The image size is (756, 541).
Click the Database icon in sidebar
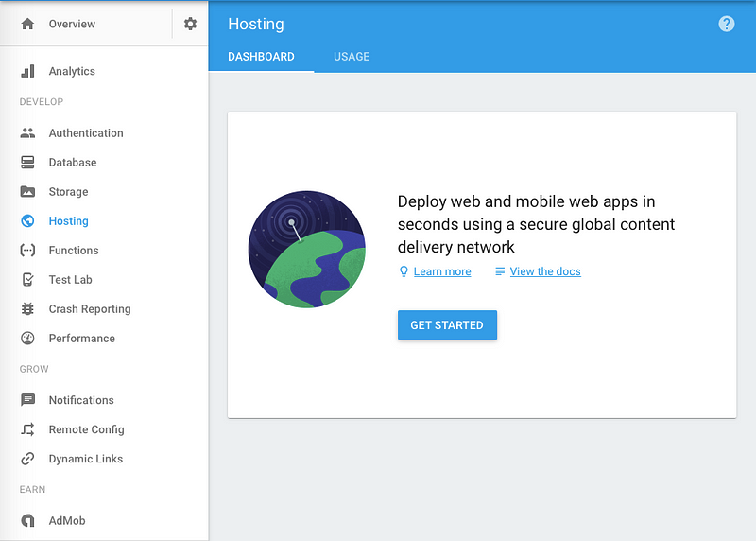point(27,162)
